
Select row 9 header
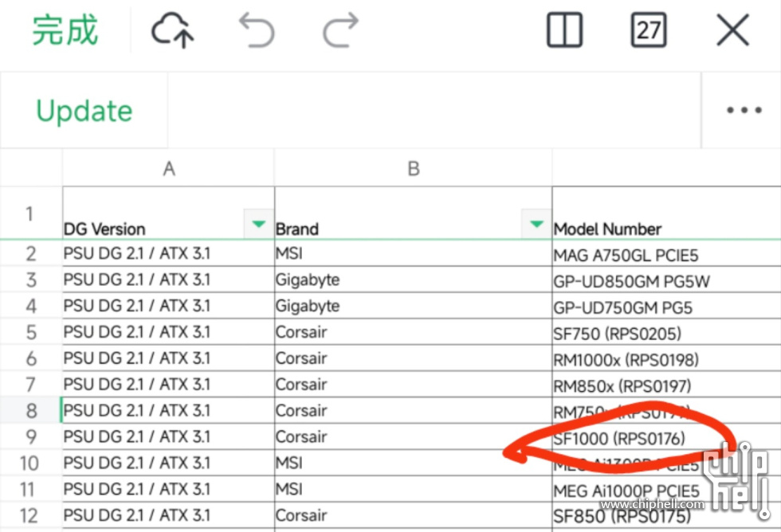[x=31, y=436]
